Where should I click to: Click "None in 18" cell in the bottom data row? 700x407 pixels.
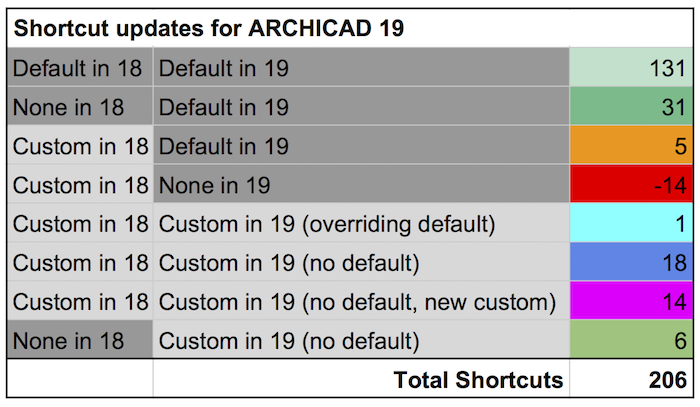[79, 341]
